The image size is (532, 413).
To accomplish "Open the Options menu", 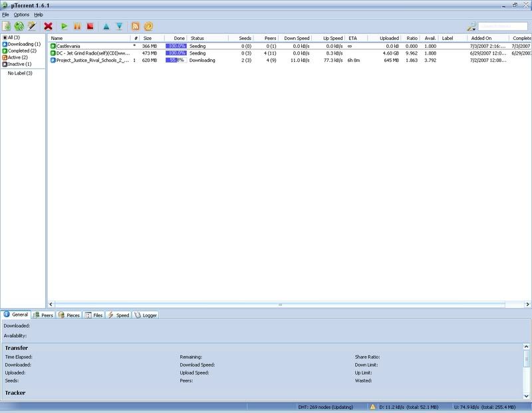I will tap(21, 15).
